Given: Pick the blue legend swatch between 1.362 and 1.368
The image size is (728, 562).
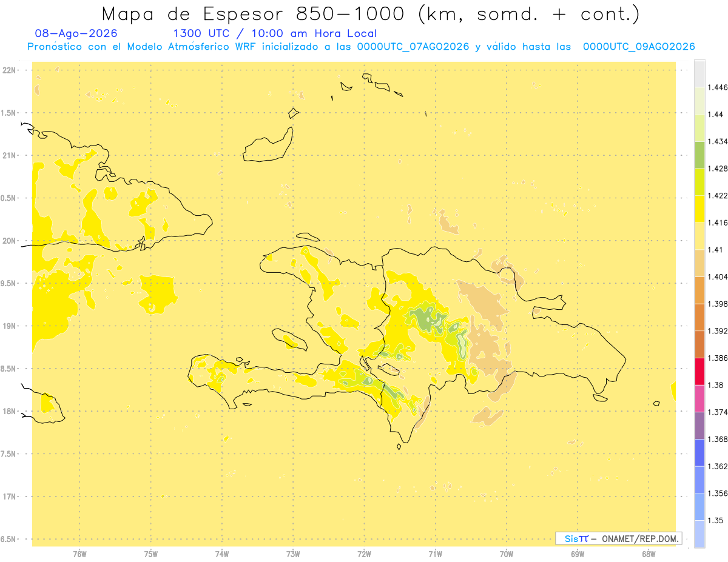Looking at the screenshot, I should (699, 452).
